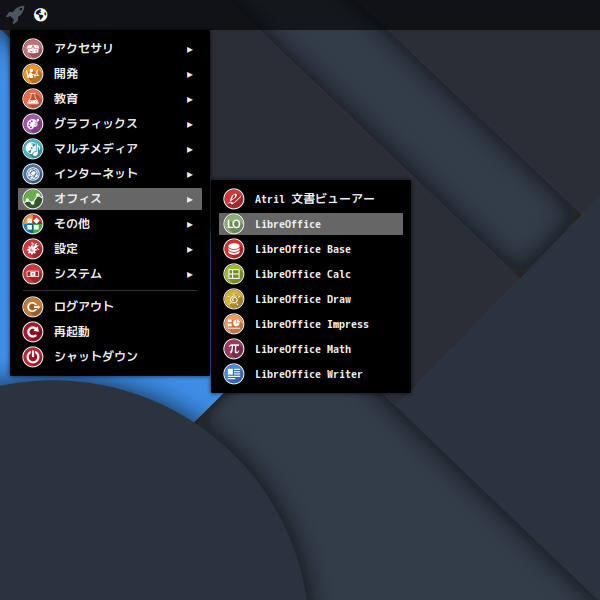Click the 再起動 restart icon
This screenshot has width=600, height=600.
(x=33, y=332)
